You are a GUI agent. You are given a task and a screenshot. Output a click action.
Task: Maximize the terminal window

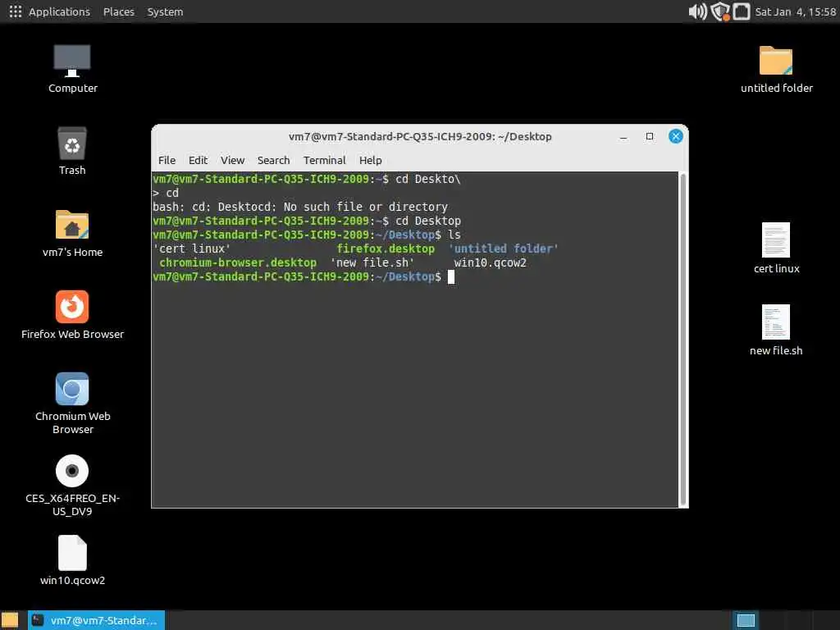(x=650, y=137)
